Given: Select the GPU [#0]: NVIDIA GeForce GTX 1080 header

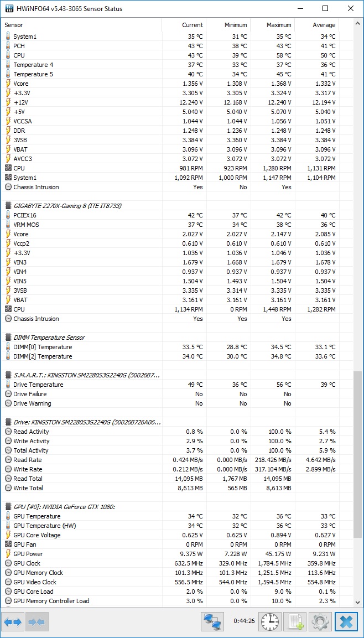Looking at the screenshot, I should tap(64, 506).
